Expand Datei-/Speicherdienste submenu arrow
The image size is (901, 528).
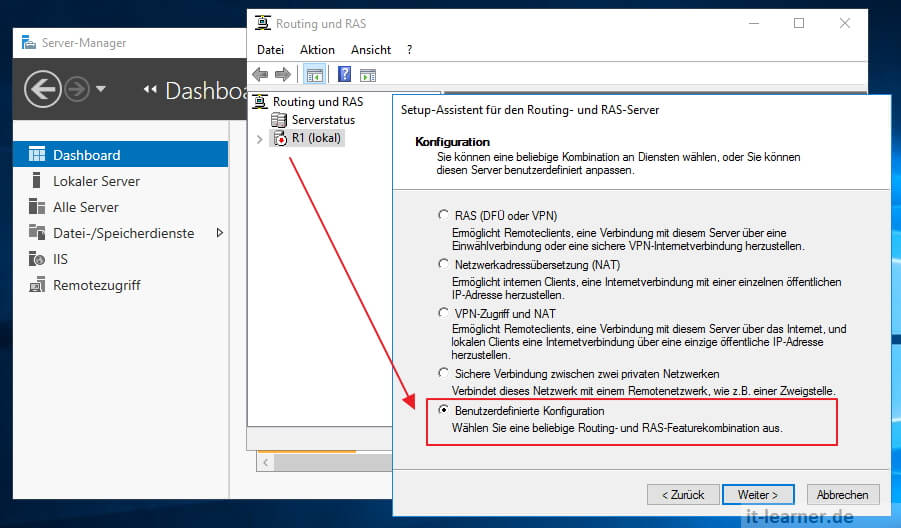pyautogui.click(x=220, y=233)
